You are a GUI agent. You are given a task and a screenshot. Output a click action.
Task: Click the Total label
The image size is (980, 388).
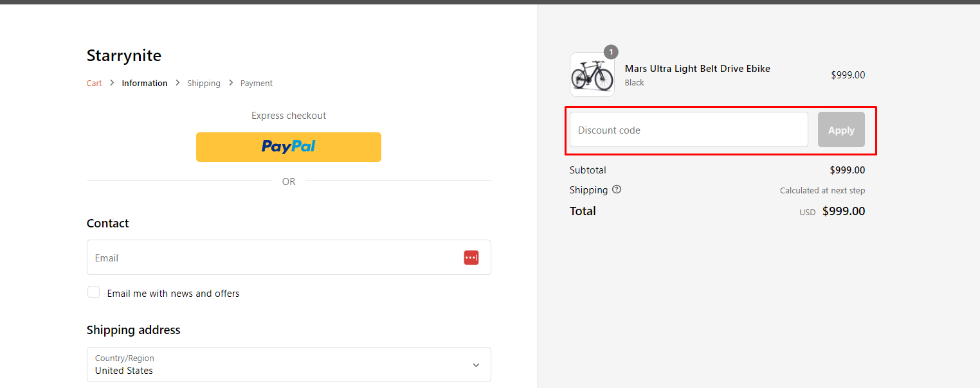point(583,211)
